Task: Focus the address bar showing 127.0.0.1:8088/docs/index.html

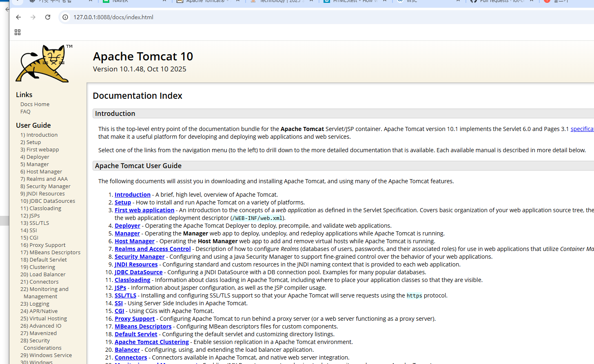Action: pyautogui.click(x=326, y=17)
